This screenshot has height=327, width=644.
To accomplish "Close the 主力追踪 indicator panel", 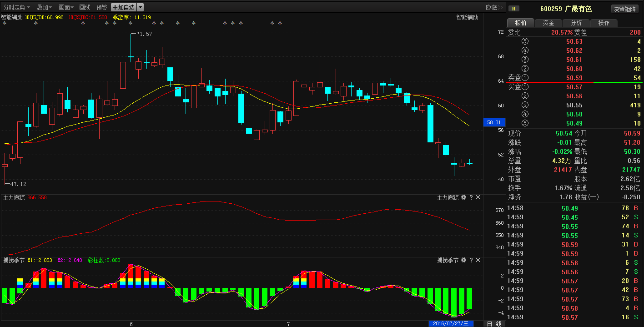I will [x=478, y=197].
